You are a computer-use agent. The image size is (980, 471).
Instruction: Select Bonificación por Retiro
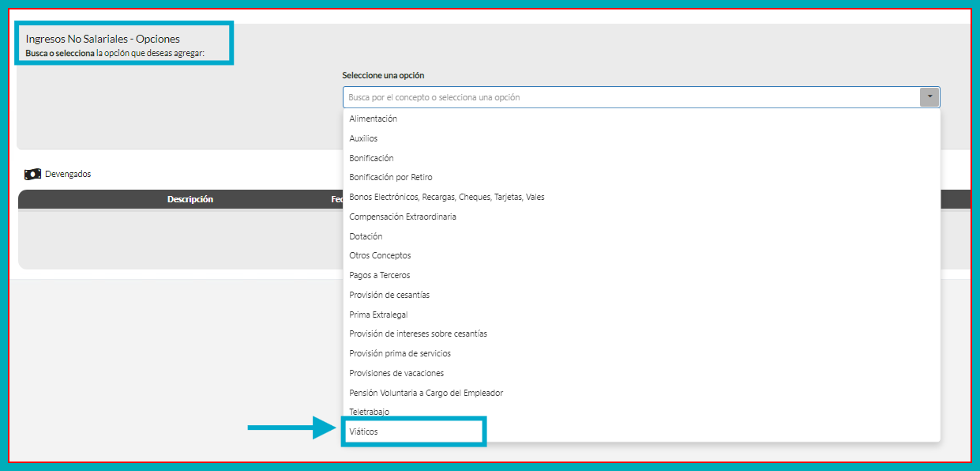click(x=641, y=177)
